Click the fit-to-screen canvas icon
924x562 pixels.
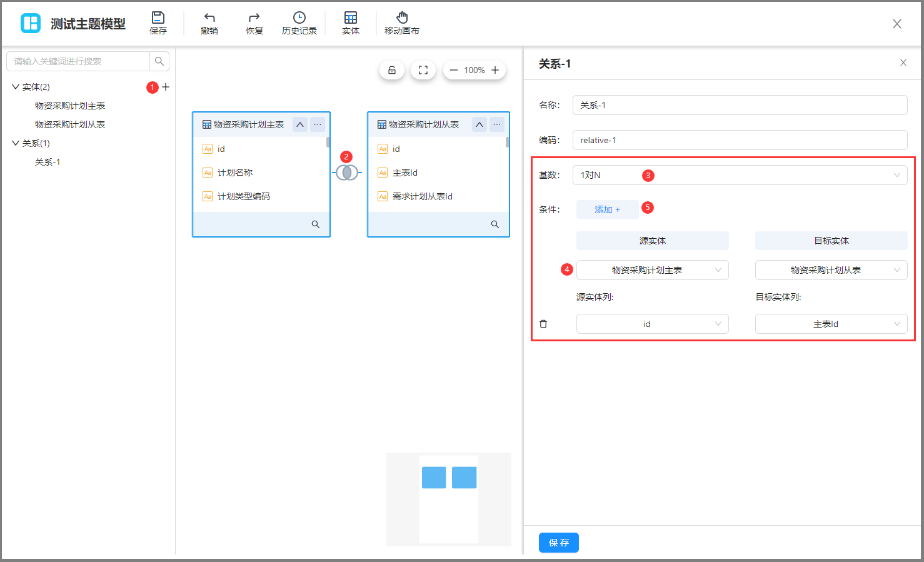(423, 70)
